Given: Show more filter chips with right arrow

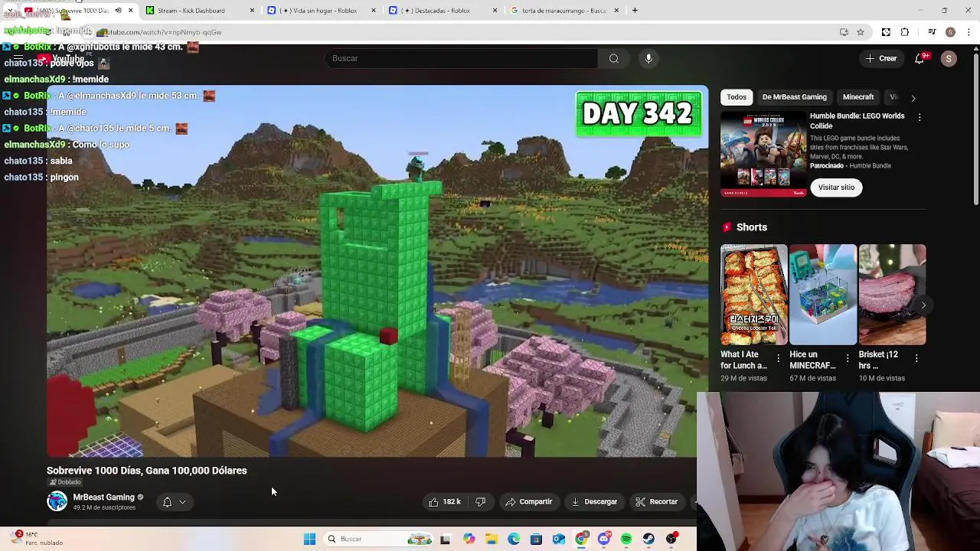Looking at the screenshot, I should click(x=913, y=98).
